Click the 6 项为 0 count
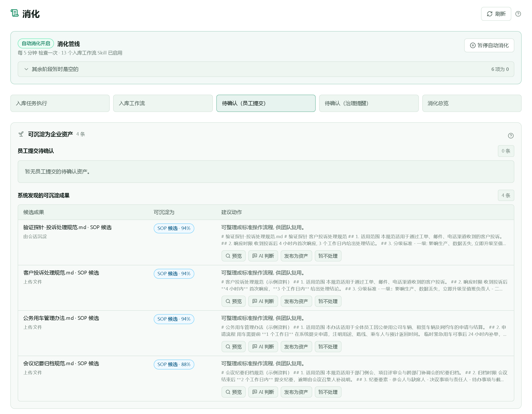 [x=500, y=69]
